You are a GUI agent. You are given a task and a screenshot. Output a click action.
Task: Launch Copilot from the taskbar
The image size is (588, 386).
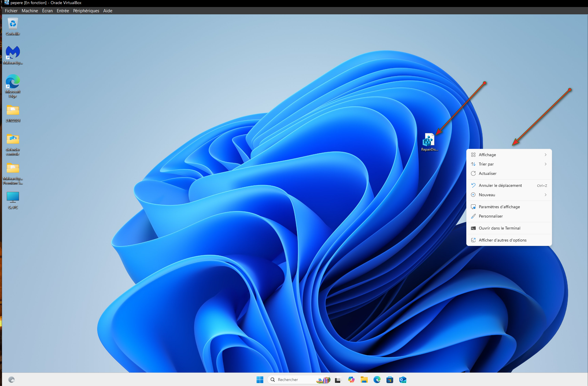[x=351, y=380]
